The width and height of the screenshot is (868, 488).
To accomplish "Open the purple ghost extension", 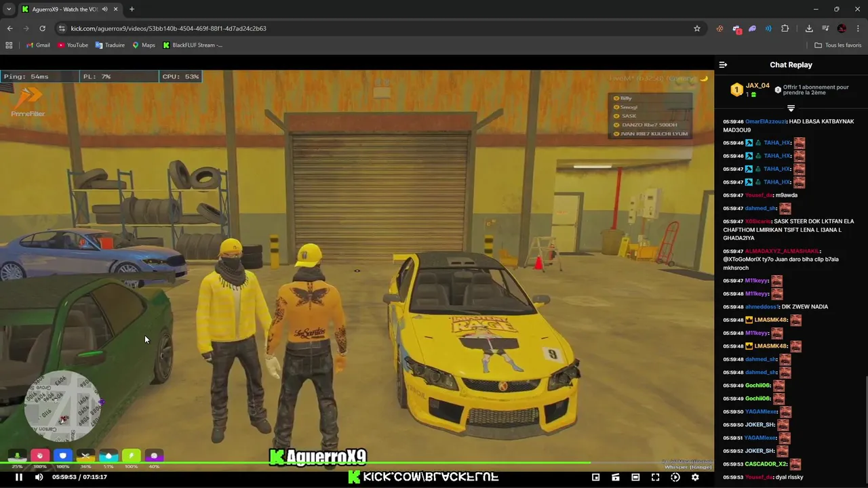I will (x=752, y=28).
